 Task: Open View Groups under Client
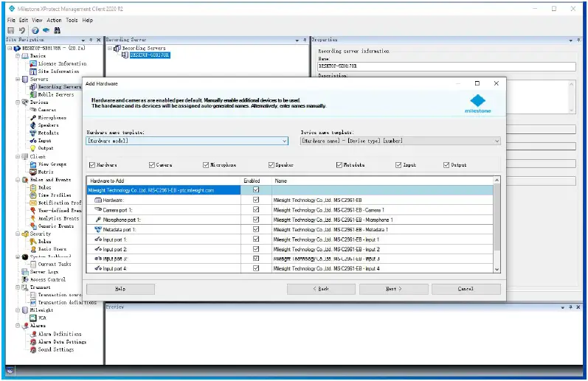pos(52,164)
